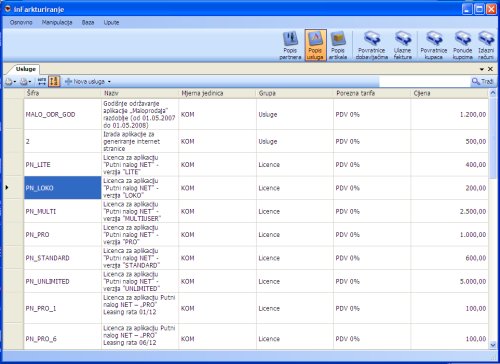Image resolution: width=500 pixels, height=364 pixels.
Task: Select the Popis usluga toolbar button
Action: tap(315, 45)
